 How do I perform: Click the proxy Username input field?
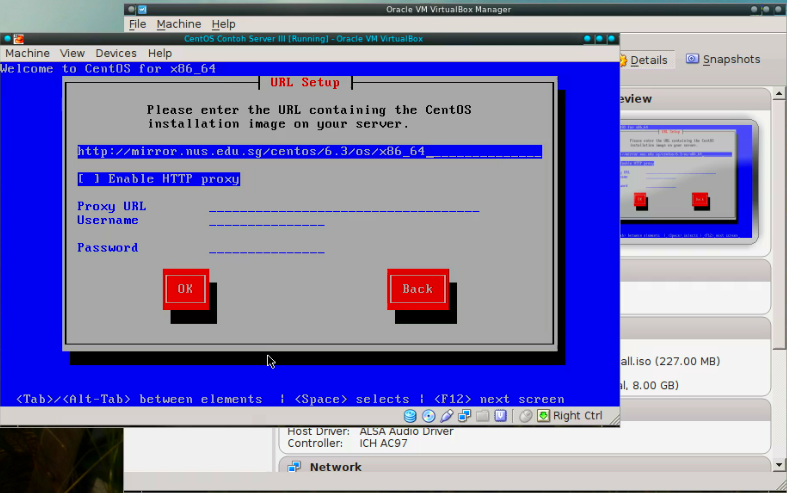coord(267,221)
